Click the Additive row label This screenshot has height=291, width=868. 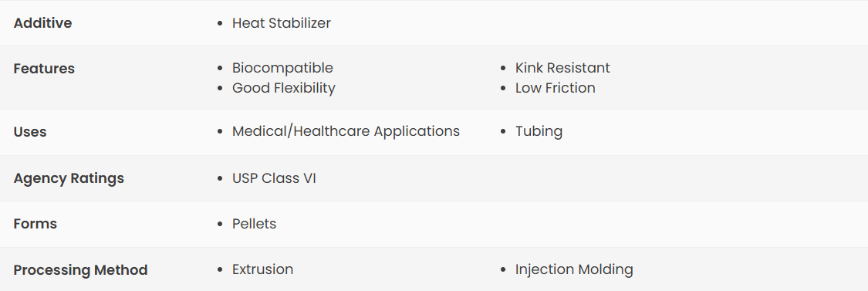[42, 23]
